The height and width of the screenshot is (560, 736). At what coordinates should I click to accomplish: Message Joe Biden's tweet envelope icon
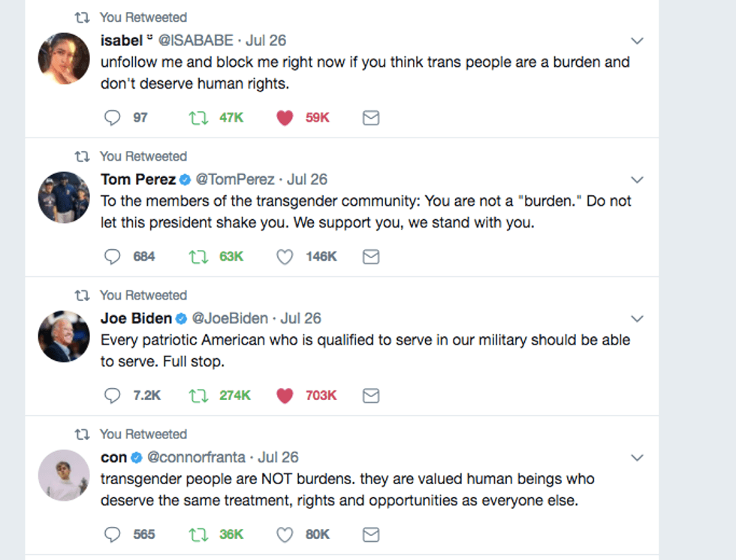click(370, 396)
